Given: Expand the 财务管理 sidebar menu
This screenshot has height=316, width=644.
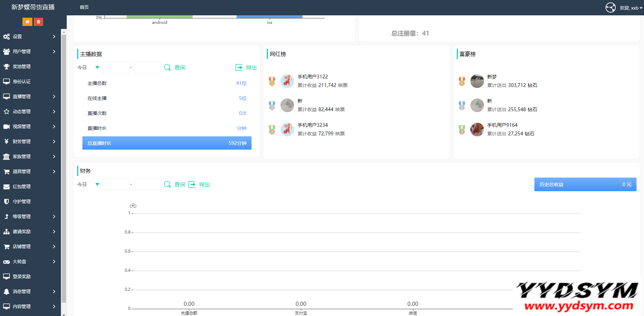Looking at the screenshot, I should pos(29,141).
